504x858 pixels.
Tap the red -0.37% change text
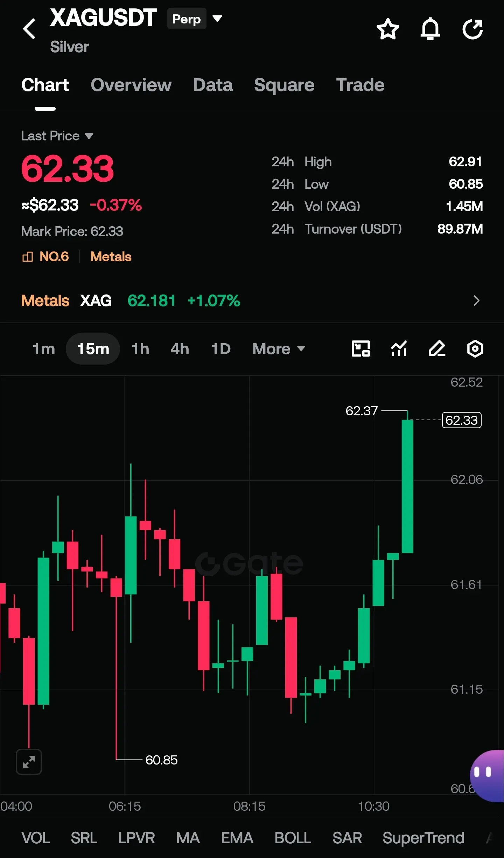click(x=116, y=205)
